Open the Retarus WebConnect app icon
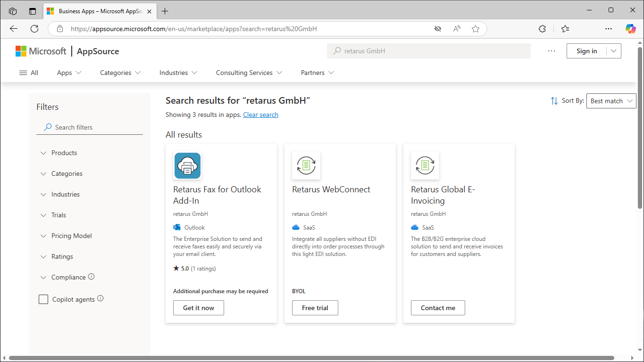 (306, 165)
